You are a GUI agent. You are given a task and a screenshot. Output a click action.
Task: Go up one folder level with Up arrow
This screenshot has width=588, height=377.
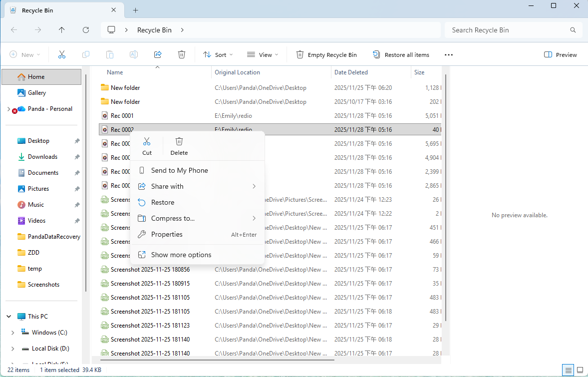(62, 30)
